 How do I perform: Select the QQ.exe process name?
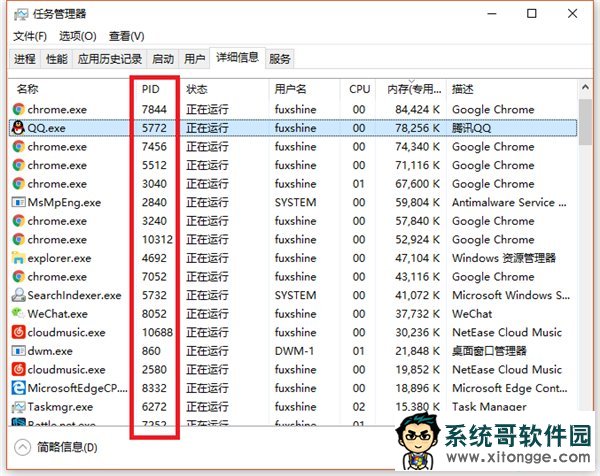46,128
